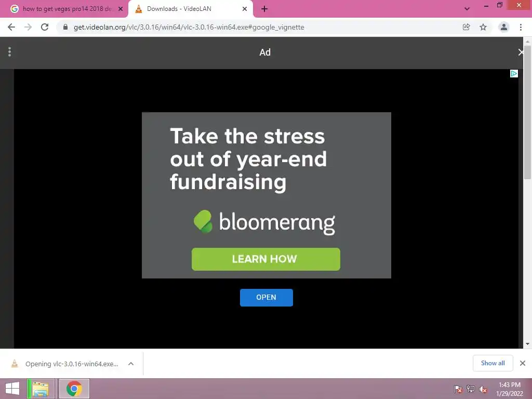Select the Downloads - VideoLAN tab

[190, 9]
